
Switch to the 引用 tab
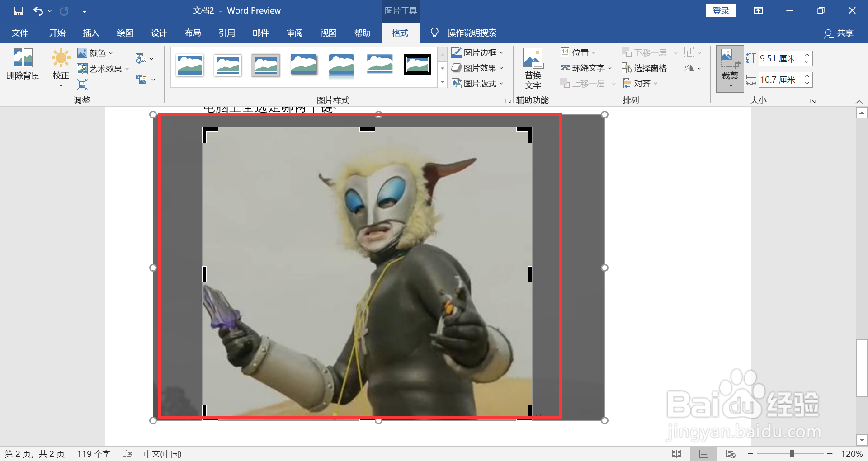click(x=226, y=33)
